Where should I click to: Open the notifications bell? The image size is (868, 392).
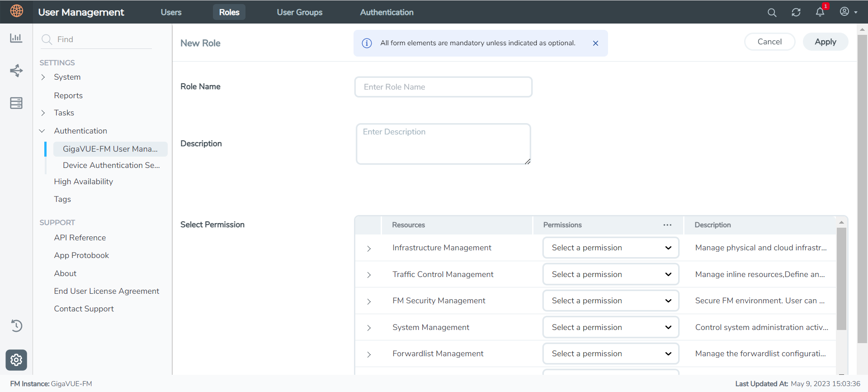(x=820, y=12)
